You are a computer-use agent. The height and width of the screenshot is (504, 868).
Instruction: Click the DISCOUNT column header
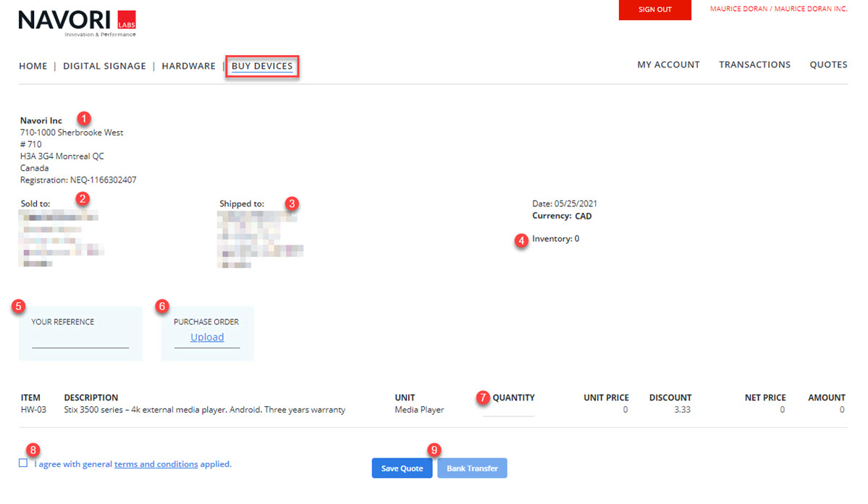tap(670, 398)
